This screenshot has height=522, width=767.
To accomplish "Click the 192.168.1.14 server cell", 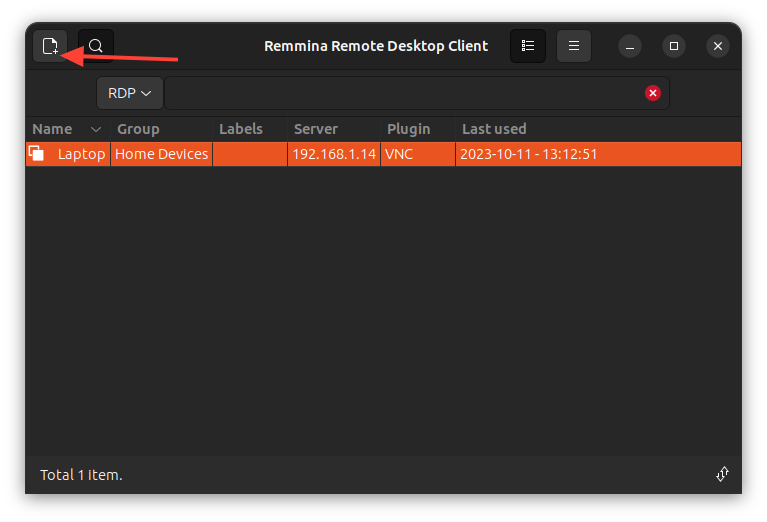I will coord(333,154).
